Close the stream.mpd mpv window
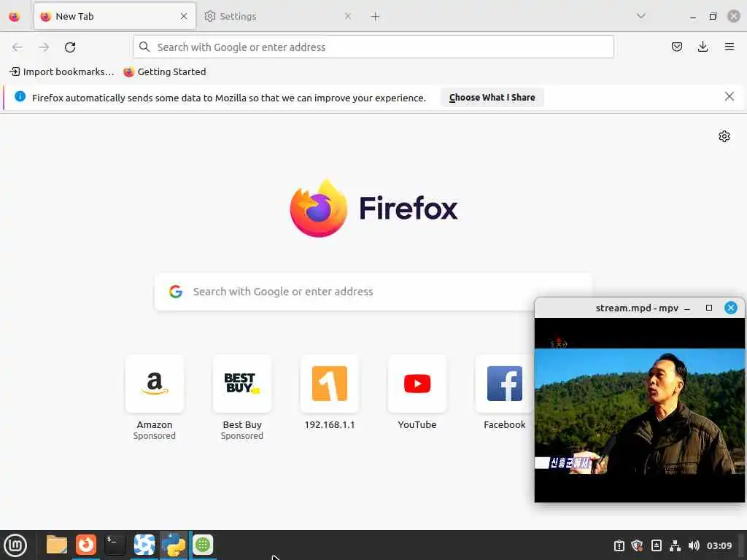The height and width of the screenshot is (560, 747). point(731,308)
